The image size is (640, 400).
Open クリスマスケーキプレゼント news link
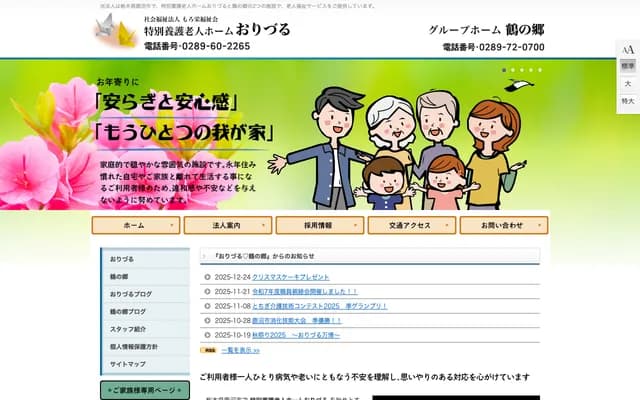[x=291, y=277]
